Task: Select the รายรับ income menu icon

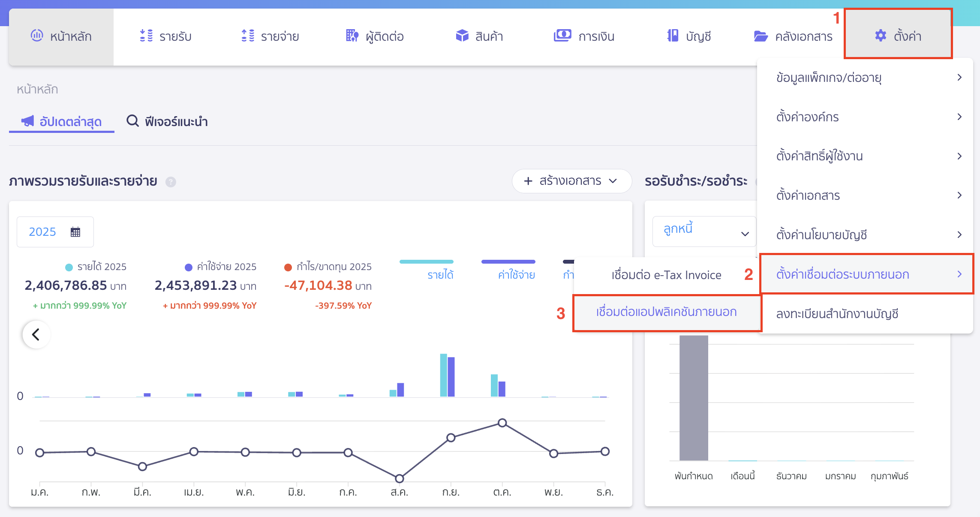Action: (147, 36)
